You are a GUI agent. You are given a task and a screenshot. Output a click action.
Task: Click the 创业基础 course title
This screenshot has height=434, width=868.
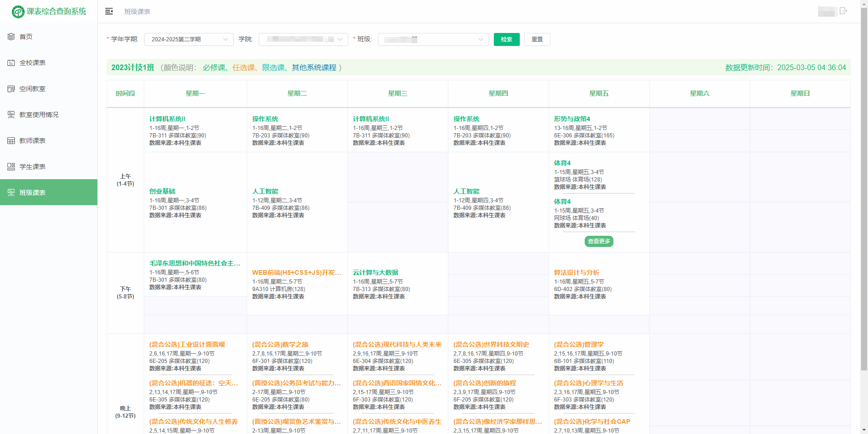(162, 191)
